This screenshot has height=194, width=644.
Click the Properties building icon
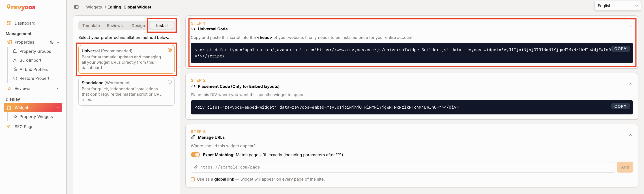9,42
